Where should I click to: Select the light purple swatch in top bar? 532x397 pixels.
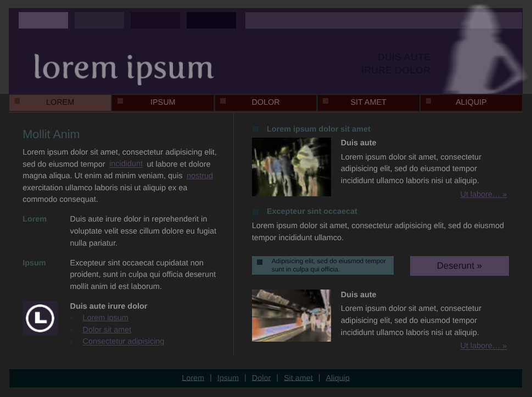(43, 20)
